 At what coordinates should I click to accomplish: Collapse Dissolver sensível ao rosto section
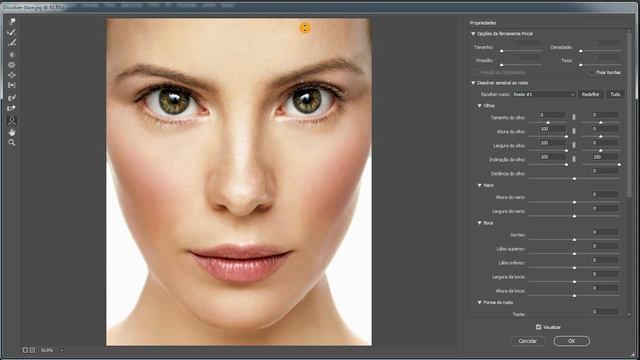[x=473, y=83]
